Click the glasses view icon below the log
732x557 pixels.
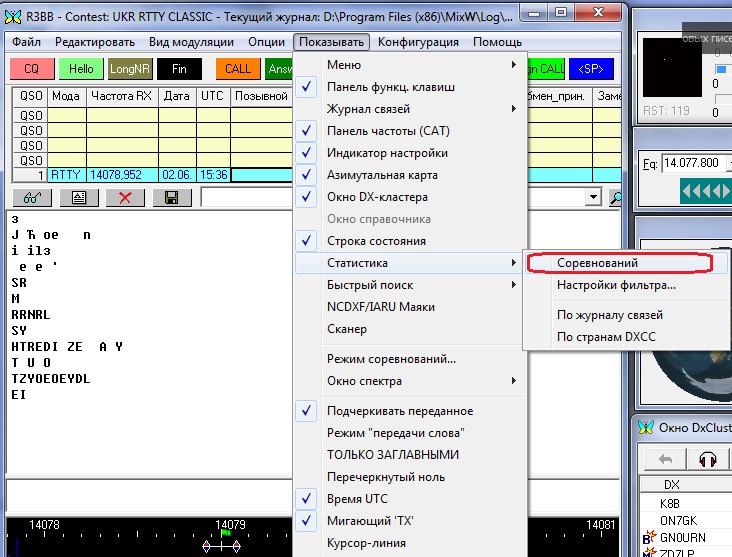(x=31, y=198)
